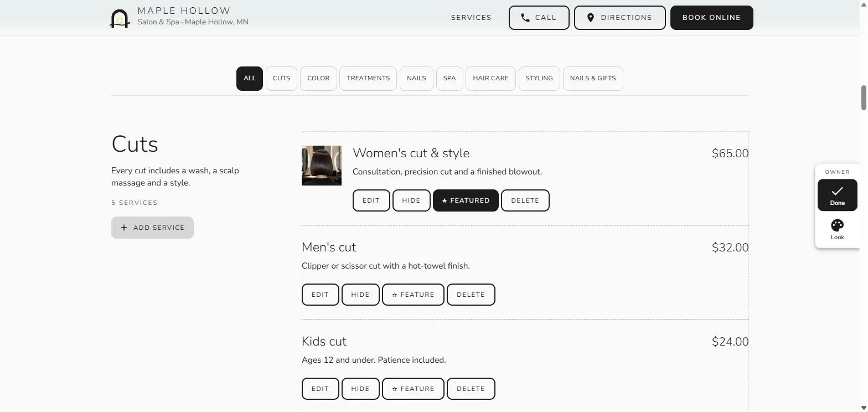Click Add Service under Cuts

coord(152,228)
